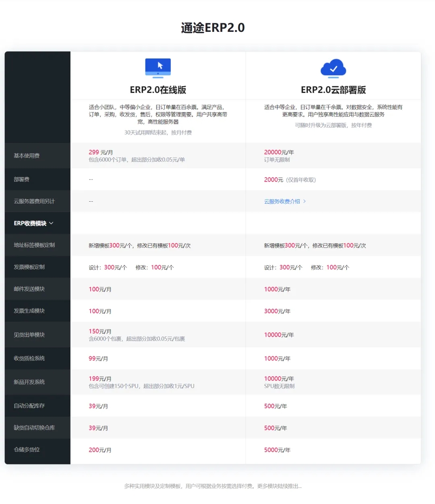Collapse the ERP收费模块 section chevron
435x504 pixels.
pyautogui.click(x=51, y=223)
